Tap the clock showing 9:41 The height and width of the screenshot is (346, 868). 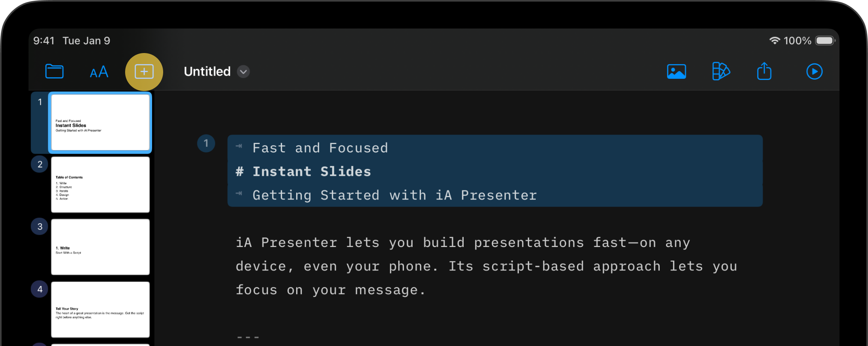tap(44, 40)
